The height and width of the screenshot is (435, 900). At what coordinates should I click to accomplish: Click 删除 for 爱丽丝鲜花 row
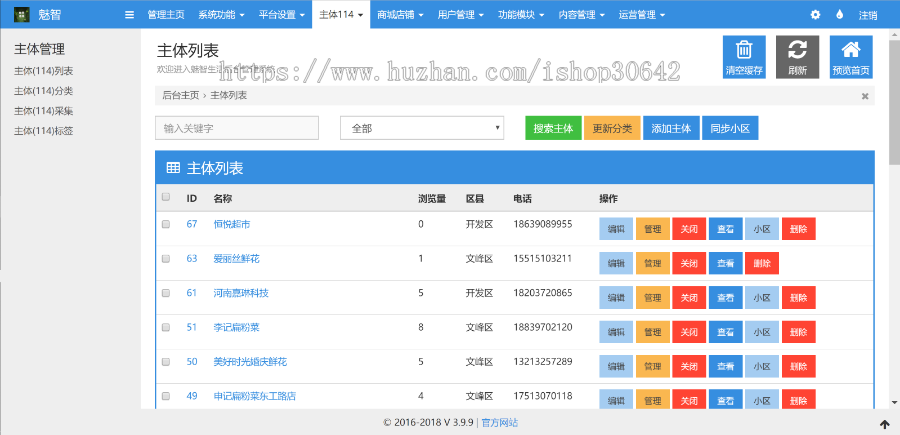coord(762,263)
